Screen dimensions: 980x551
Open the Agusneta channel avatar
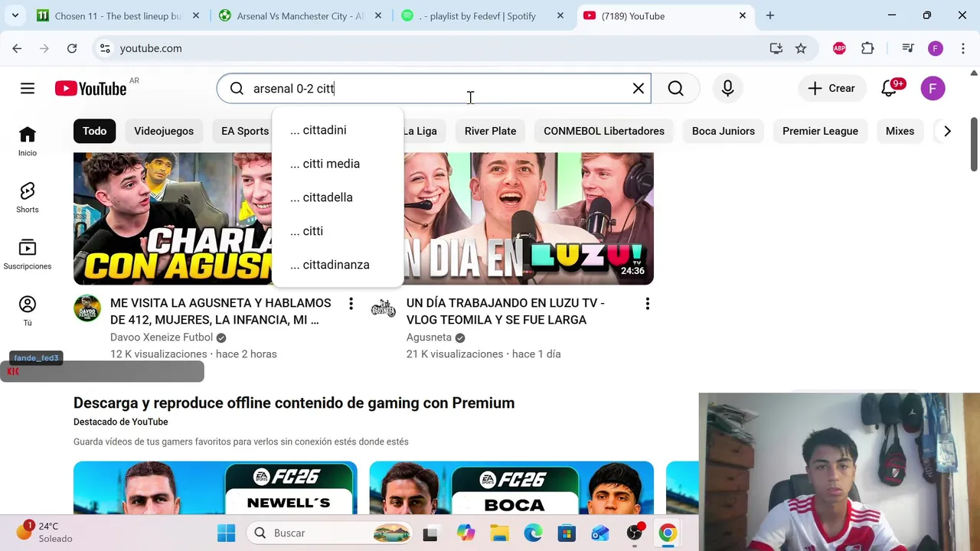pyautogui.click(x=383, y=308)
